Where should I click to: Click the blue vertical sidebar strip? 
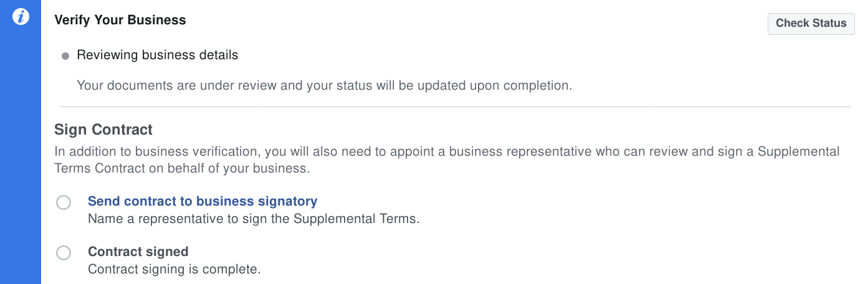[21, 142]
